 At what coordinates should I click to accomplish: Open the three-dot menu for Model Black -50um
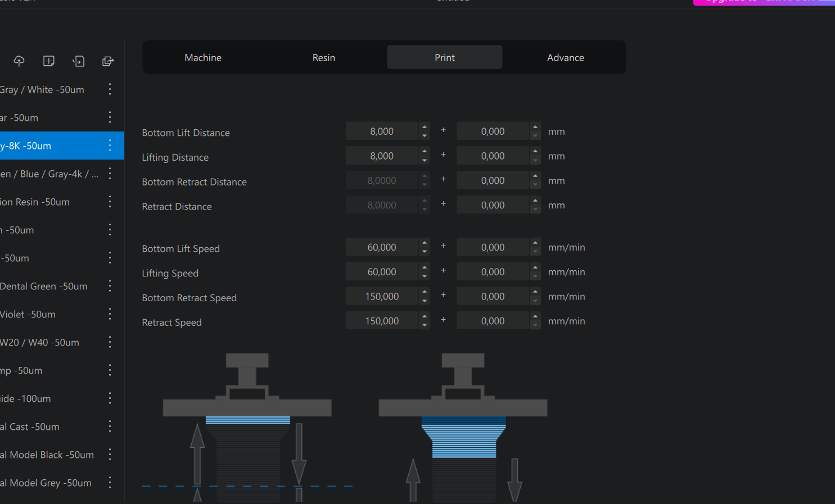coord(110,455)
